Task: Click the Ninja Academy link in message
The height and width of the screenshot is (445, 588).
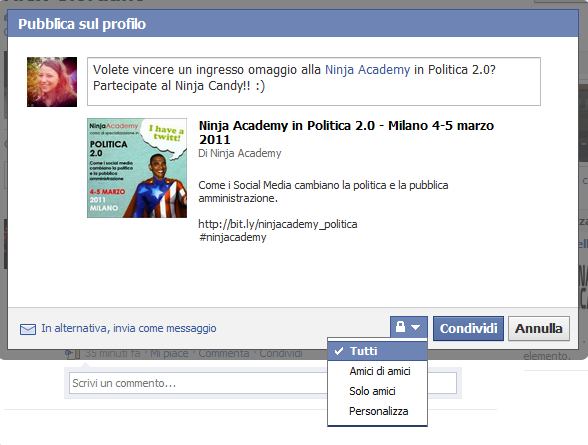Action: (368, 70)
